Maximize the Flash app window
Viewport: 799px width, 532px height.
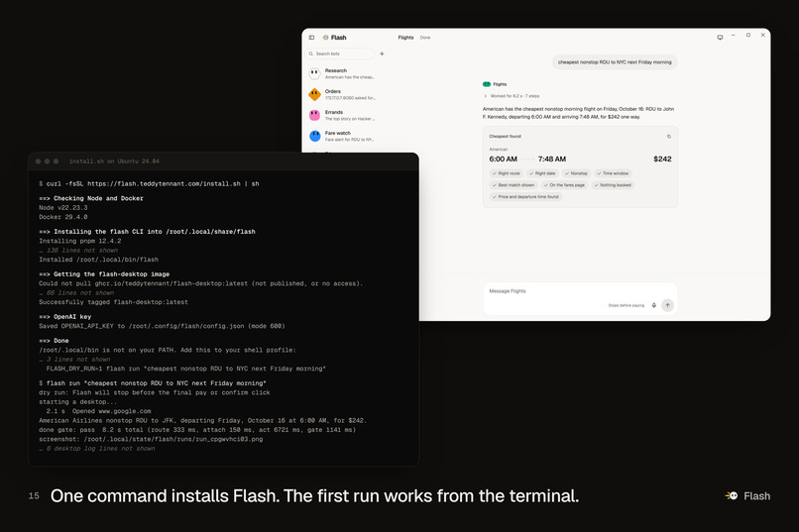[x=748, y=35]
